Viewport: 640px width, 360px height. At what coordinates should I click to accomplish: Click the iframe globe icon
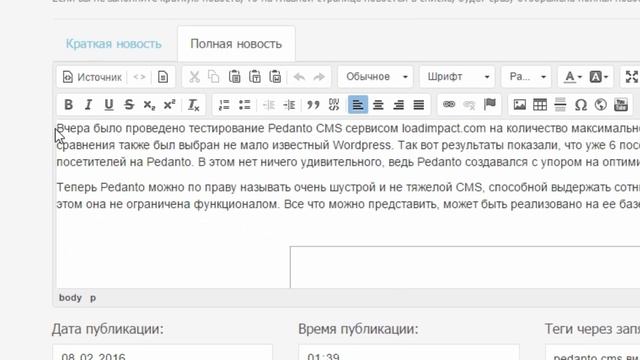pos(600,105)
